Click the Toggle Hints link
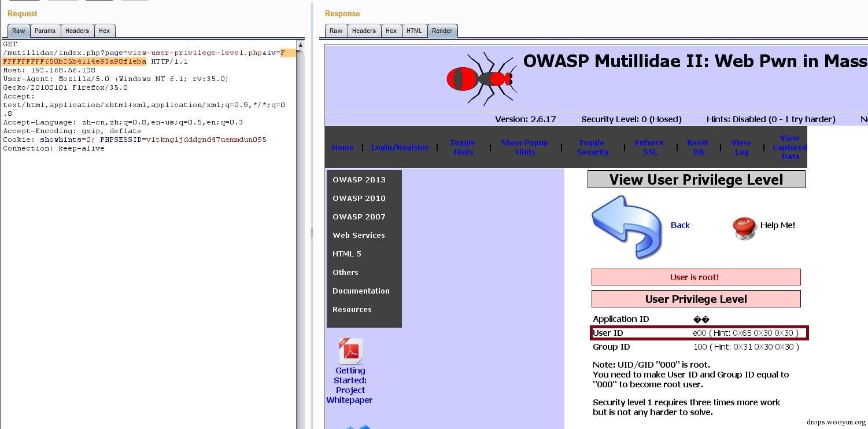Viewport: 868px width, 429px height. click(x=462, y=147)
